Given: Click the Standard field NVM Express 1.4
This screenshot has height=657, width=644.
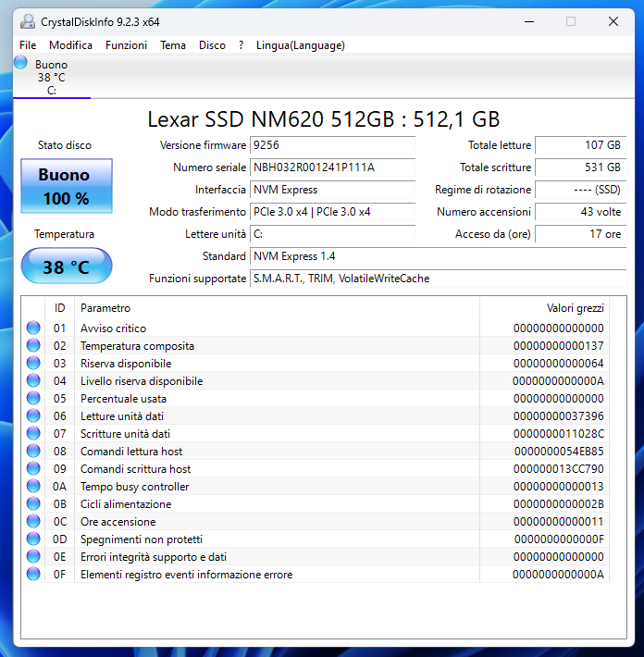Looking at the screenshot, I should point(439,256).
